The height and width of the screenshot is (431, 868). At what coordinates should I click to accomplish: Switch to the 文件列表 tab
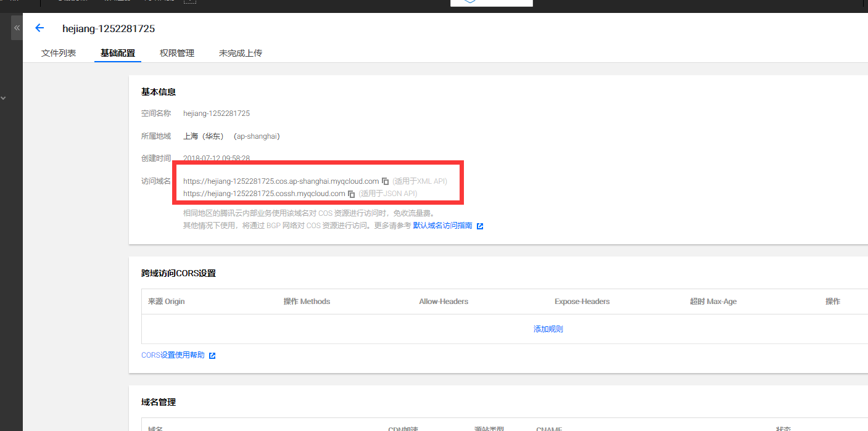pyautogui.click(x=59, y=53)
